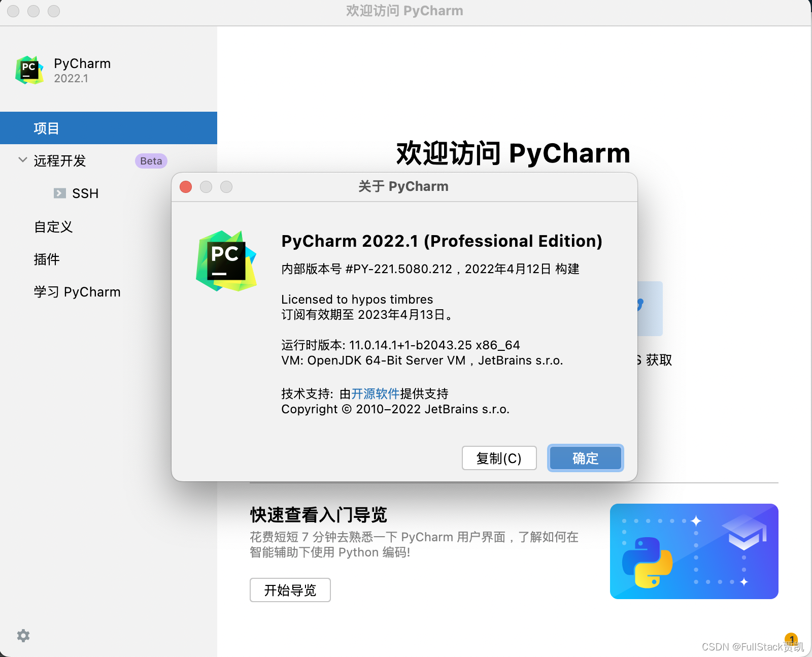812x657 pixels.
Task: Open the 远程开发 sidebar item
Action: pos(60,161)
